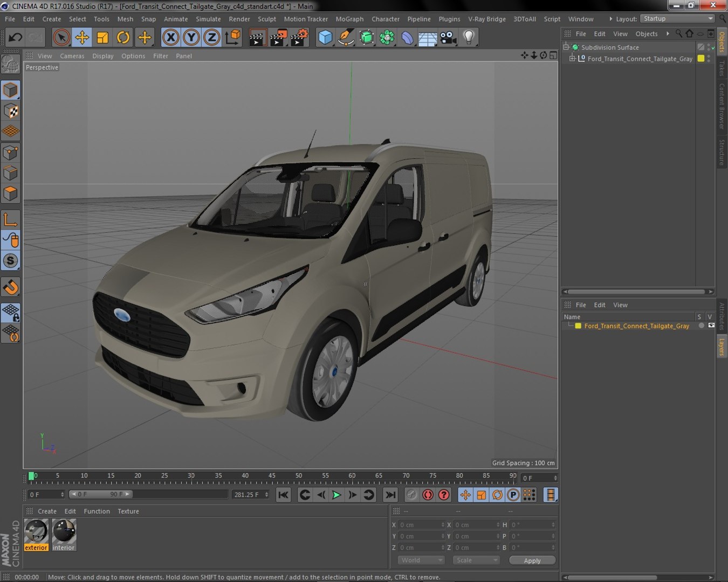Open the Mesh menu

[125, 19]
